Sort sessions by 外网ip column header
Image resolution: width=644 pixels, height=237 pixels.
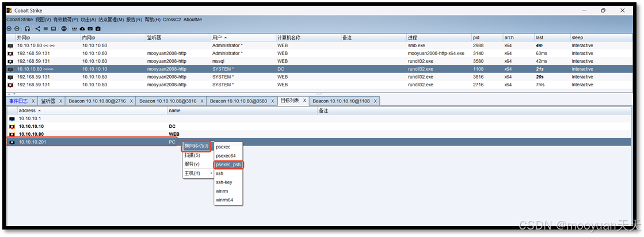coord(48,38)
